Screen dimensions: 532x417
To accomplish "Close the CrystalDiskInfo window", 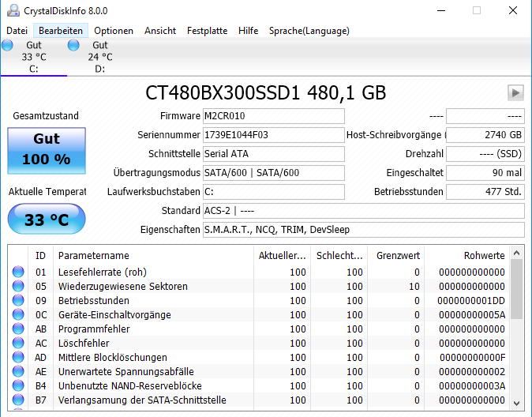I will (x=513, y=10).
